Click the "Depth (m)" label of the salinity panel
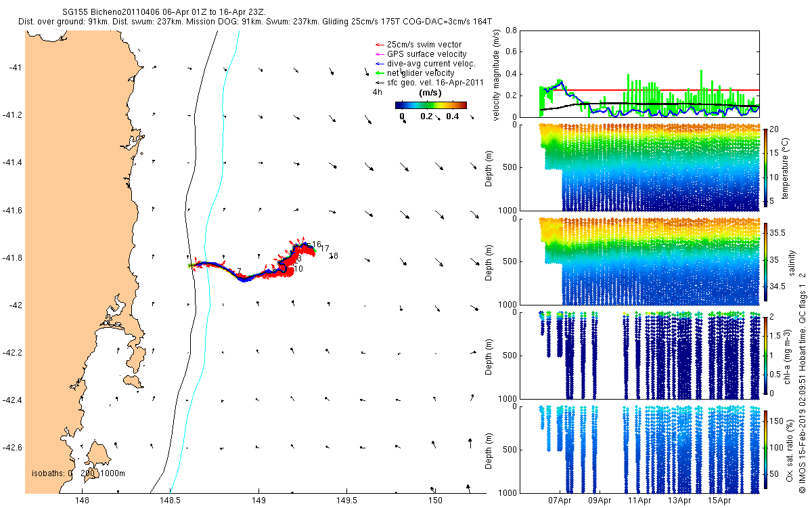Image resolution: width=812 pixels, height=508 pixels. pos(489,263)
